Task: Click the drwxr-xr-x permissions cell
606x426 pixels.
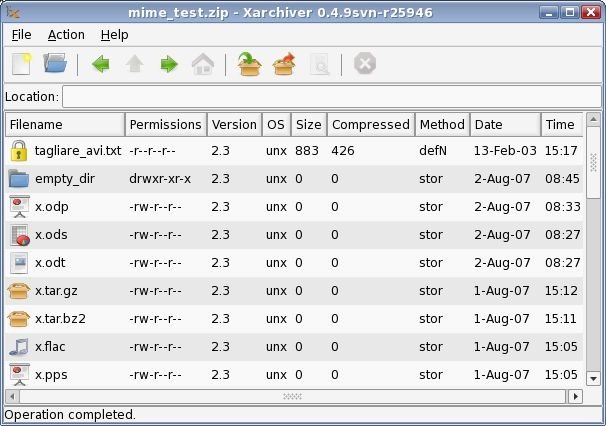Action: point(160,179)
